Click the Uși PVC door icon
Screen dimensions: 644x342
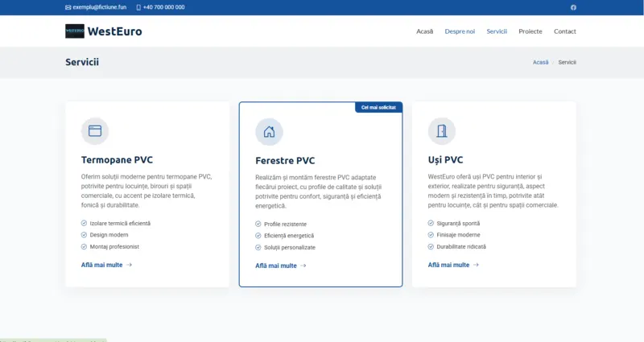coord(442,131)
